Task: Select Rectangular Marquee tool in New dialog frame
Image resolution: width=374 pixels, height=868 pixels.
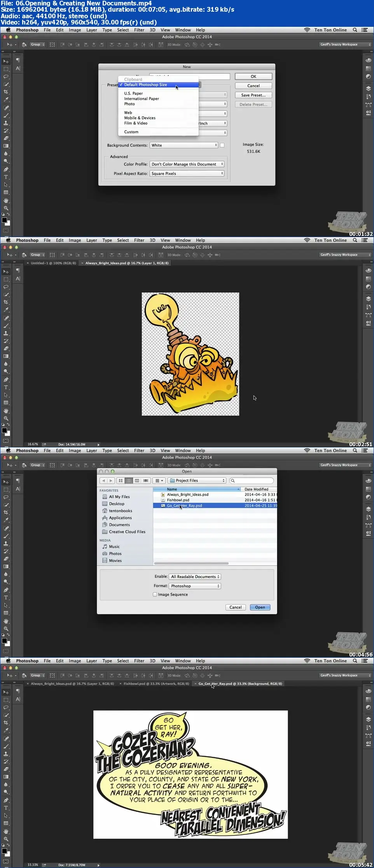Action: click(6, 69)
